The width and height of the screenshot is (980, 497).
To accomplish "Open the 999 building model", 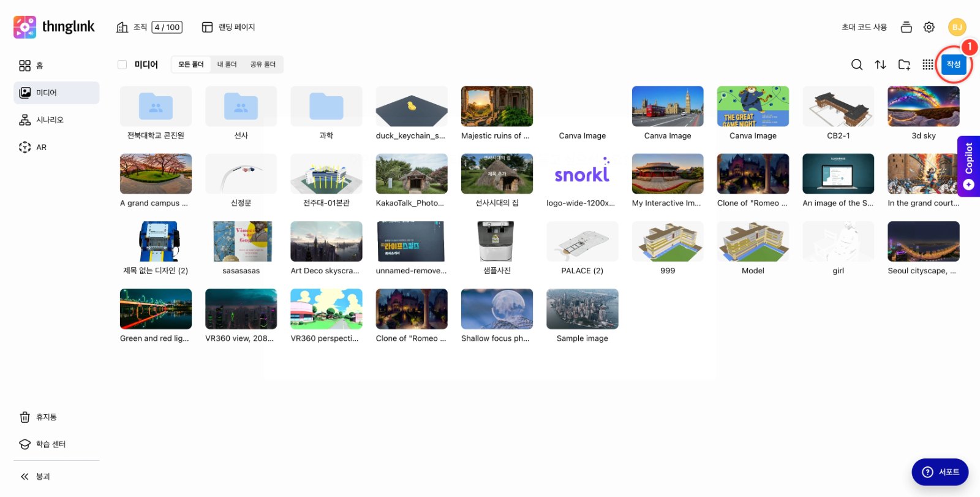I will coord(668,241).
